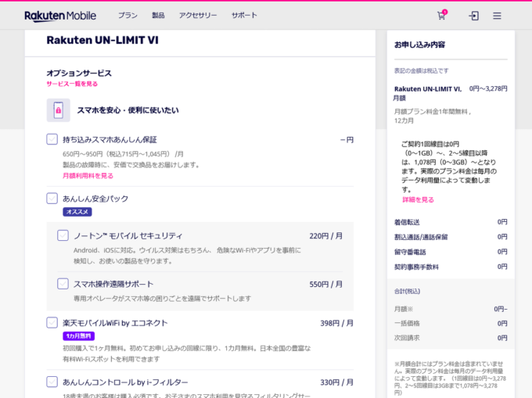
Task: Check あんしん安全パック option
Action: [52, 199]
